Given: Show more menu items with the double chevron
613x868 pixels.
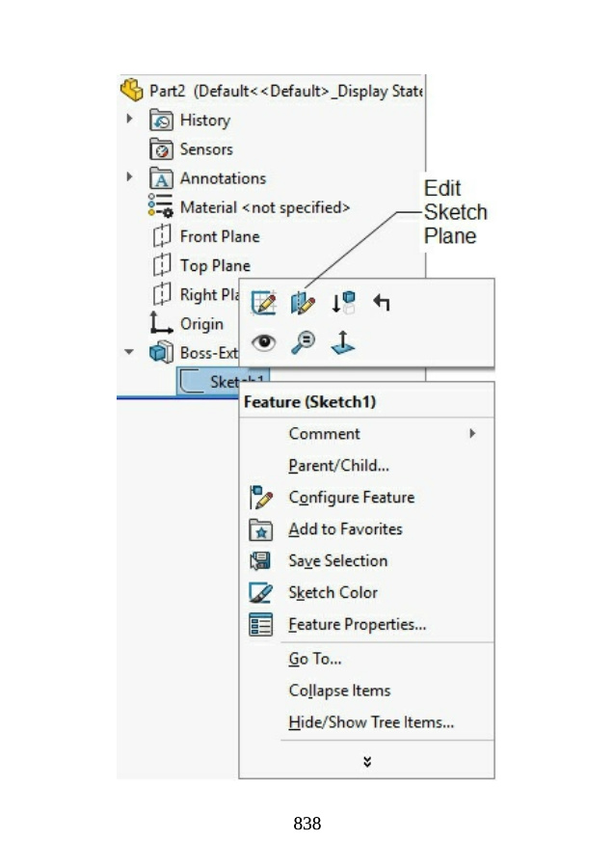Looking at the screenshot, I should (x=367, y=762).
